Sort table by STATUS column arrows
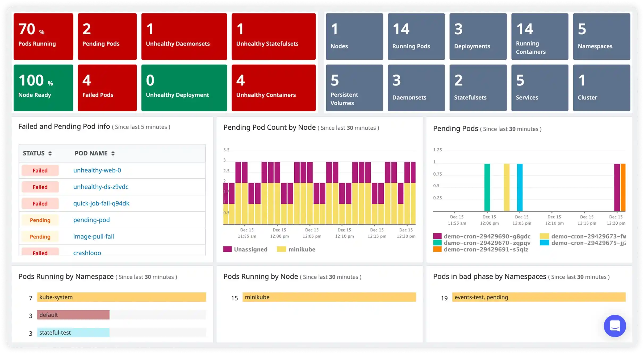Screen dimensions: 644x354 (x=50, y=153)
